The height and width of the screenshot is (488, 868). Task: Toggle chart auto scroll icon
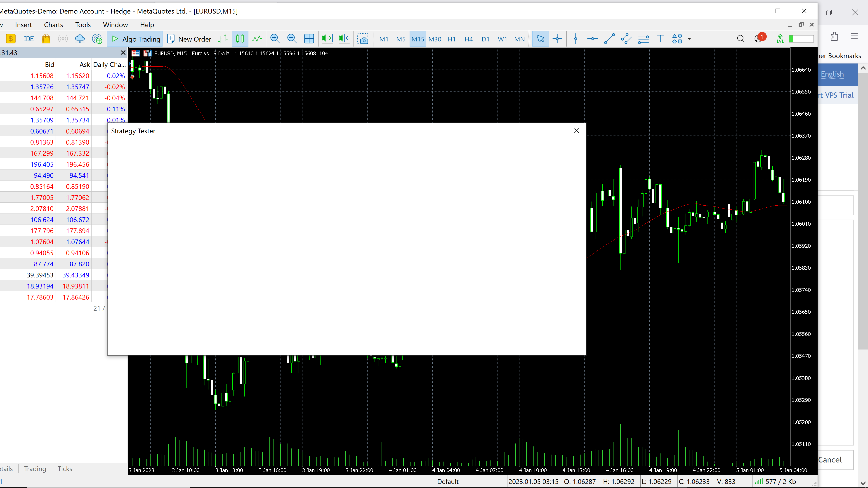click(327, 39)
